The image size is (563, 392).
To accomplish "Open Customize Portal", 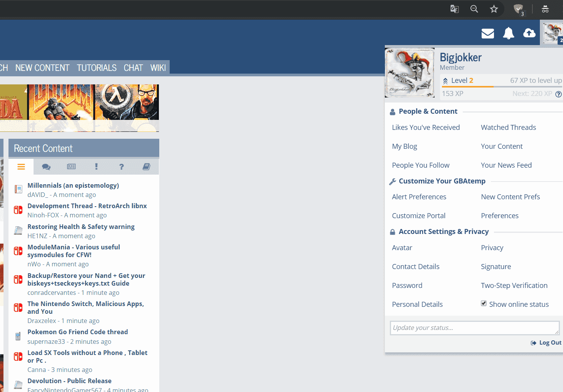I will pyautogui.click(x=419, y=216).
